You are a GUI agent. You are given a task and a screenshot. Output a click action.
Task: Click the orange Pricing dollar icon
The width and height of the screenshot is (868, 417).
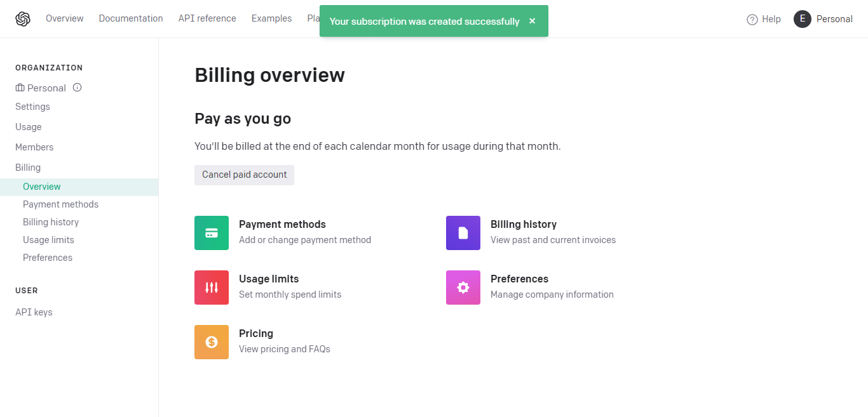tap(212, 342)
